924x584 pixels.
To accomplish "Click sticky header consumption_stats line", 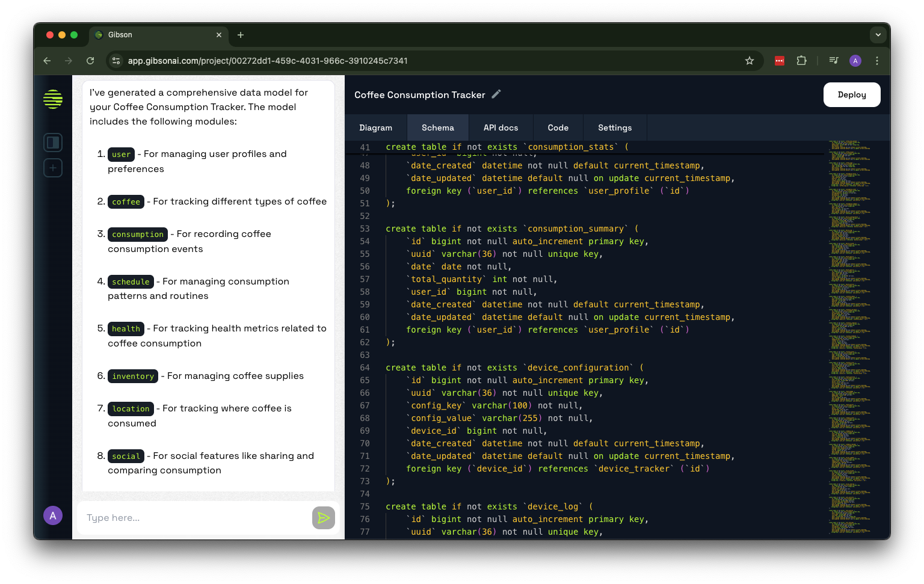I will 507,147.
